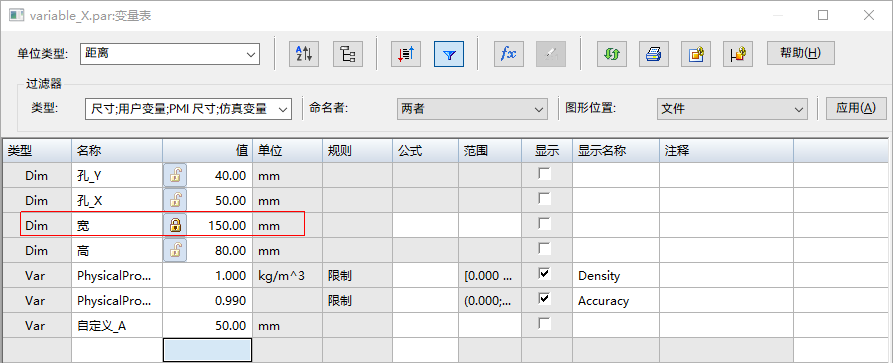Uncheck the 显示 checkbox for Density
The width and height of the screenshot is (893, 363).
[545, 274]
